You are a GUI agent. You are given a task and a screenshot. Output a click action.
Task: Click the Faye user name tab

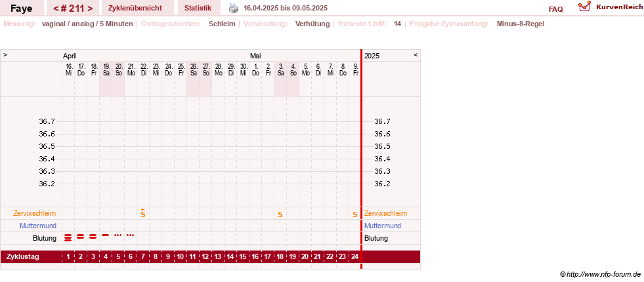click(22, 9)
